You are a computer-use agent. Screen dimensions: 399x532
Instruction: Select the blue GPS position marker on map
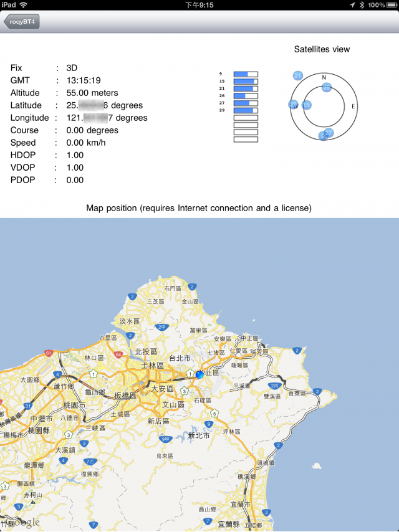(199, 374)
